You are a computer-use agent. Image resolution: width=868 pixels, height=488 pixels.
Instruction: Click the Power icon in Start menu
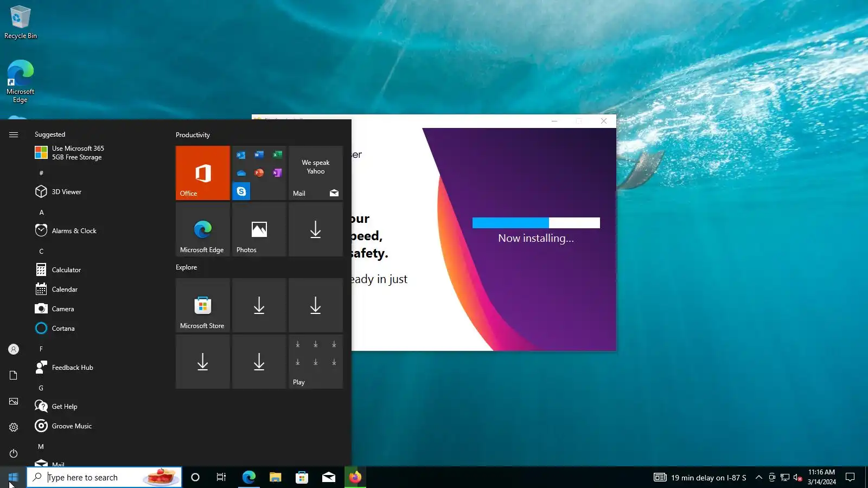[14, 453]
